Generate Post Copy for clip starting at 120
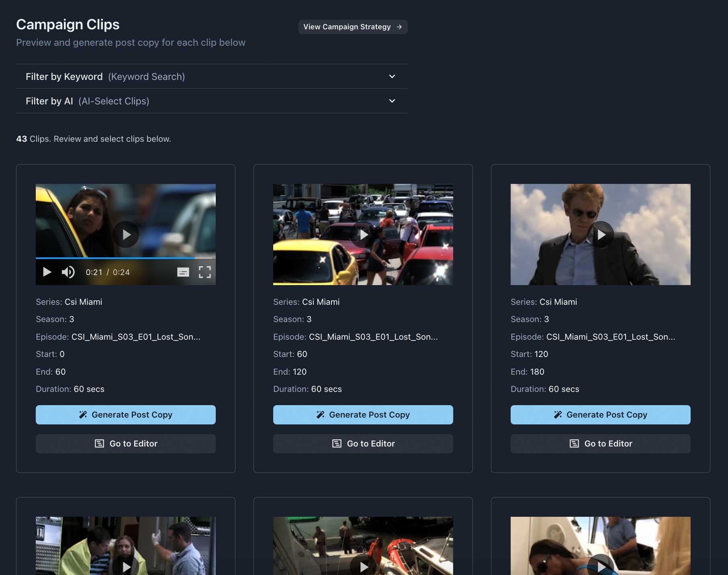 [601, 415]
